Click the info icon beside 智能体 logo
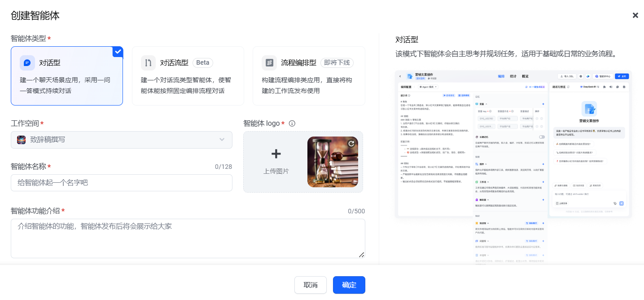This screenshot has height=300, width=644. [292, 124]
